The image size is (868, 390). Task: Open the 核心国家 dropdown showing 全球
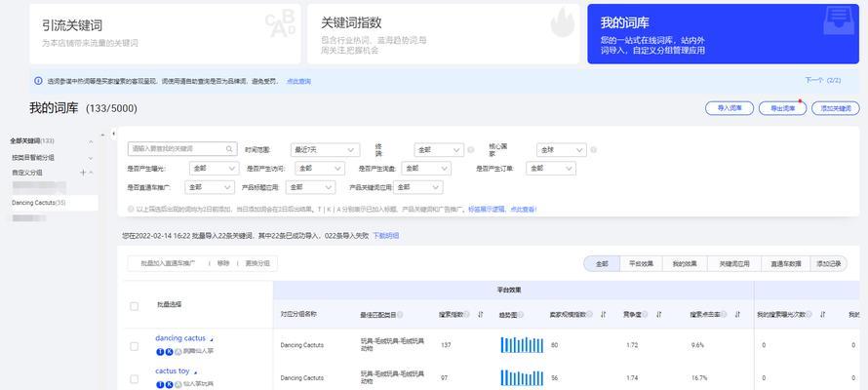(562, 150)
